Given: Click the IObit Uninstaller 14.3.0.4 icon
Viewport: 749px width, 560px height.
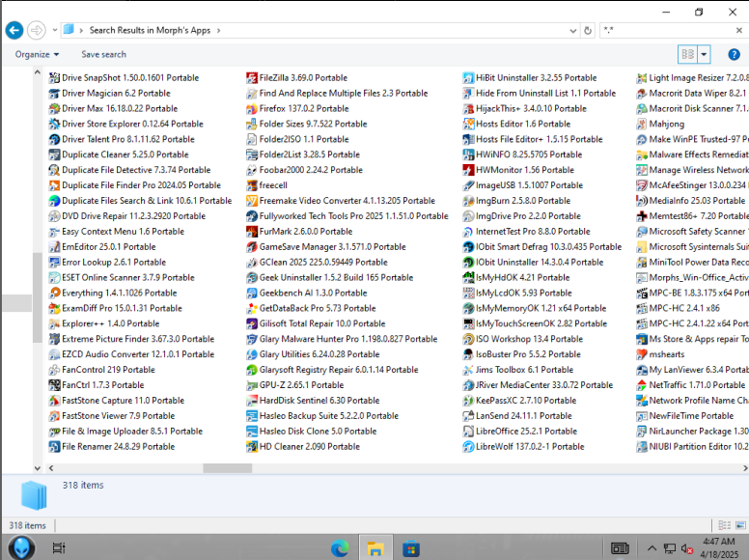Looking at the screenshot, I should (x=468, y=263).
